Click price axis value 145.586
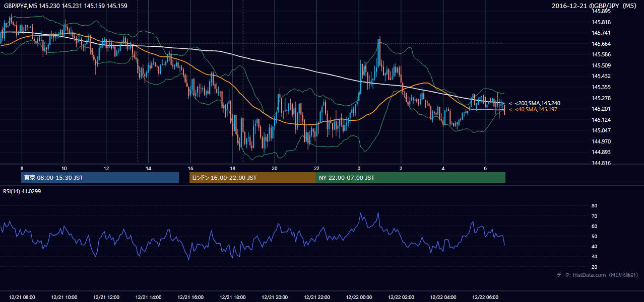Image resolution: width=644 pixels, height=302 pixels. (x=601, y=54)
